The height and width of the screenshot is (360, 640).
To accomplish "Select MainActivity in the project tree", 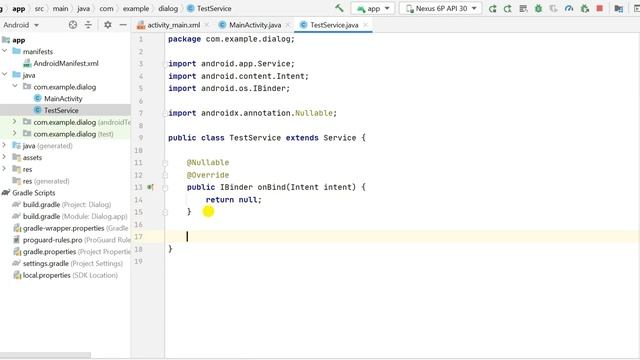I will (63, 98).
